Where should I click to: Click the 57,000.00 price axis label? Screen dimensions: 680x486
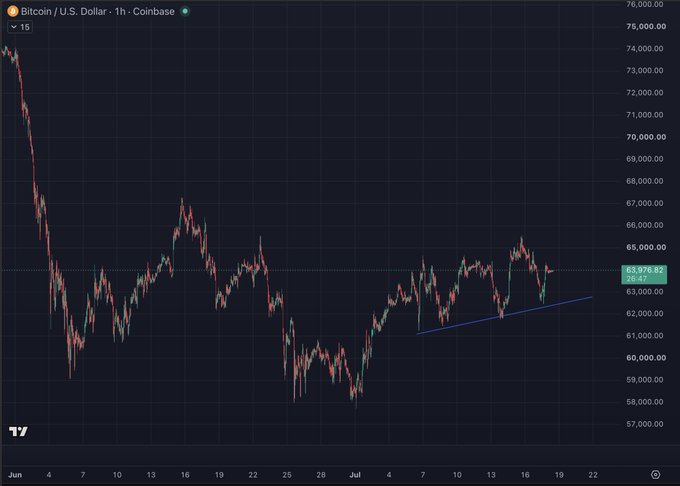click(645, 424)
